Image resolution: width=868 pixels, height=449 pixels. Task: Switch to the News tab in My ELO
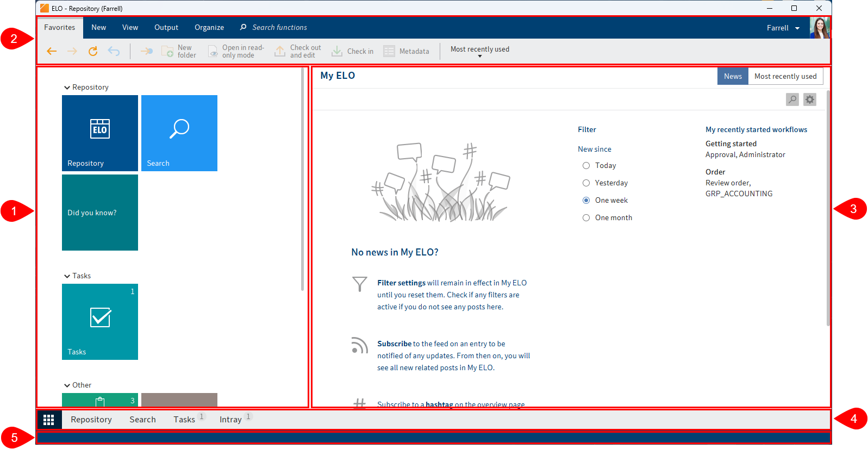[x=733, y=76]
